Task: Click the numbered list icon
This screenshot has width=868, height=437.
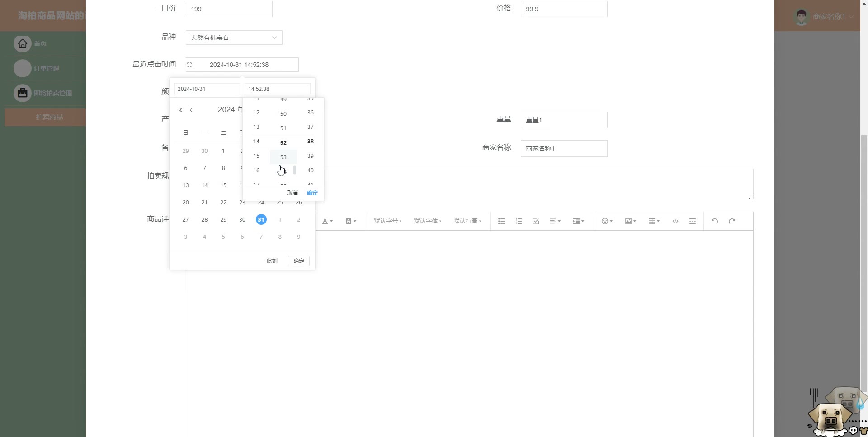Action: tap(519, 221)
